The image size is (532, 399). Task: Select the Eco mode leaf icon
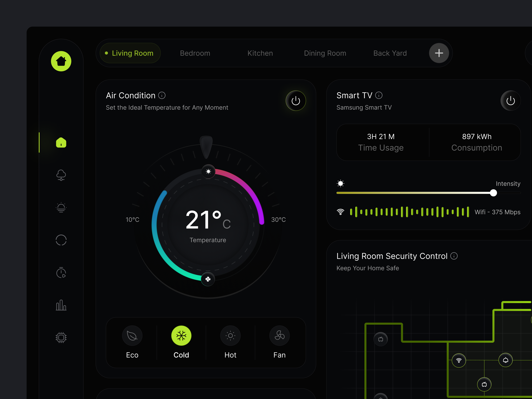pos(132,335)
